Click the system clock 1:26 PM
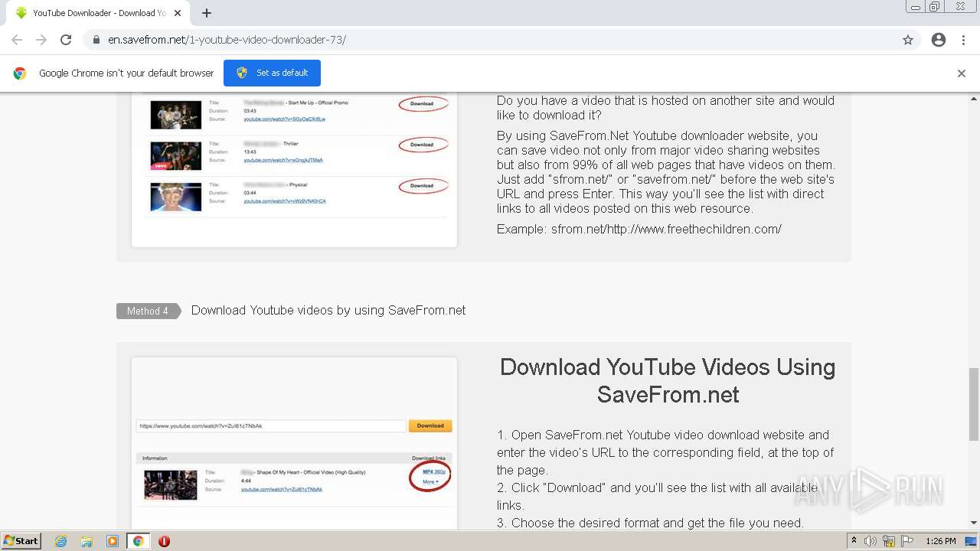Image resolution: width=980 pixels, height=551 pixels. pos(940,541)
